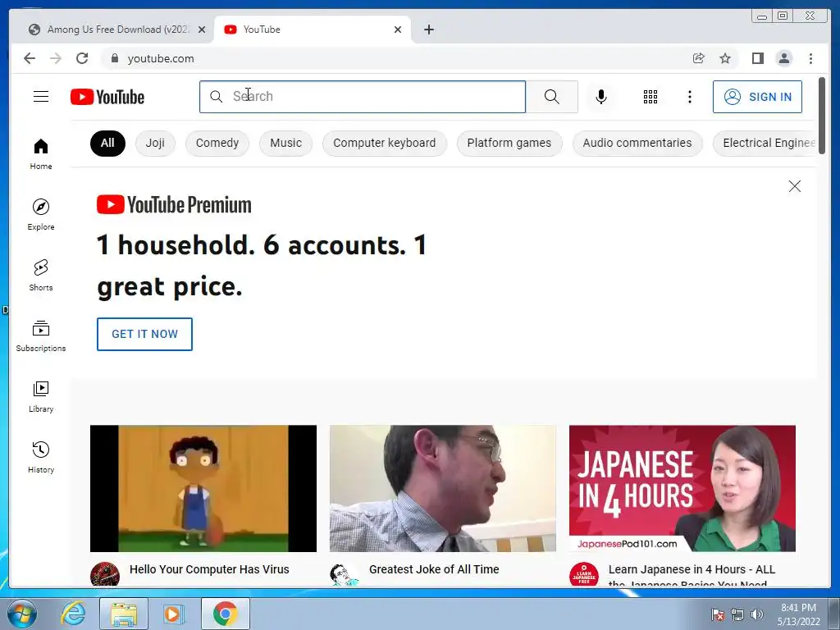Open Explore in the sidebar
This screenshot has height=630, width=840.
click(41, 215)
